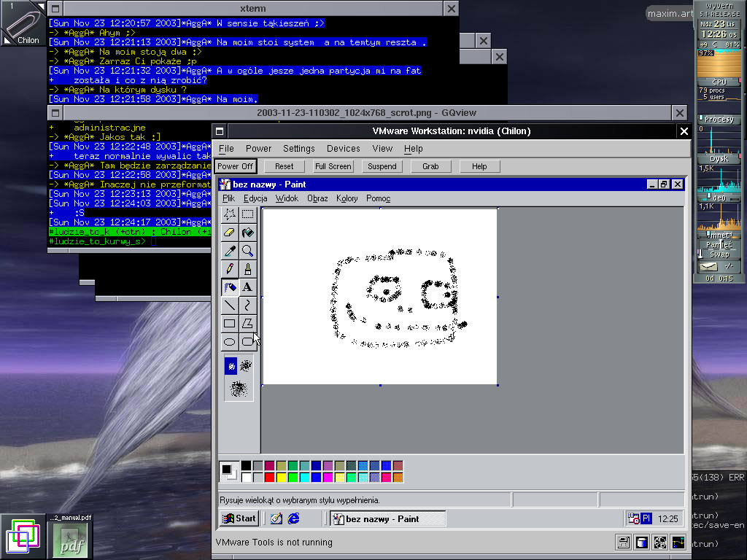Choose the medium airbrush spray size

tap(247, 366)
